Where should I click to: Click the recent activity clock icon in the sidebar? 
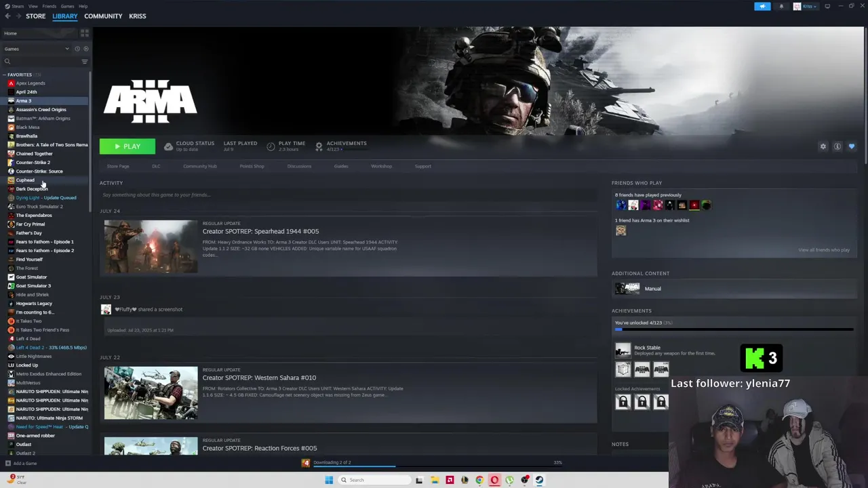tap(77, 49)
